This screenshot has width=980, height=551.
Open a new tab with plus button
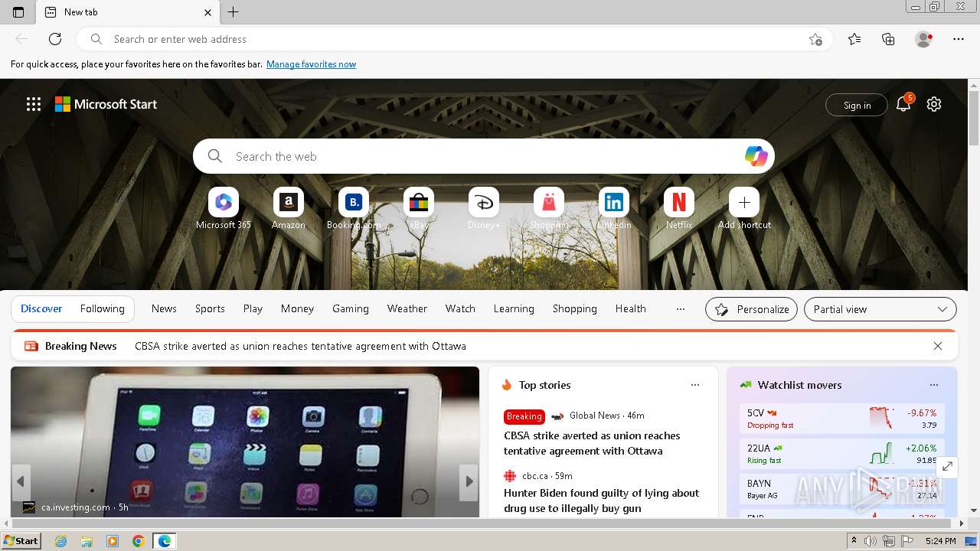(234, 12)
